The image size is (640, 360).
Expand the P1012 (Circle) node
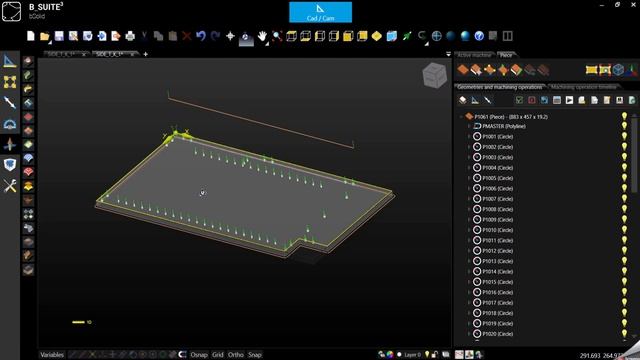(x=469, y=251)
